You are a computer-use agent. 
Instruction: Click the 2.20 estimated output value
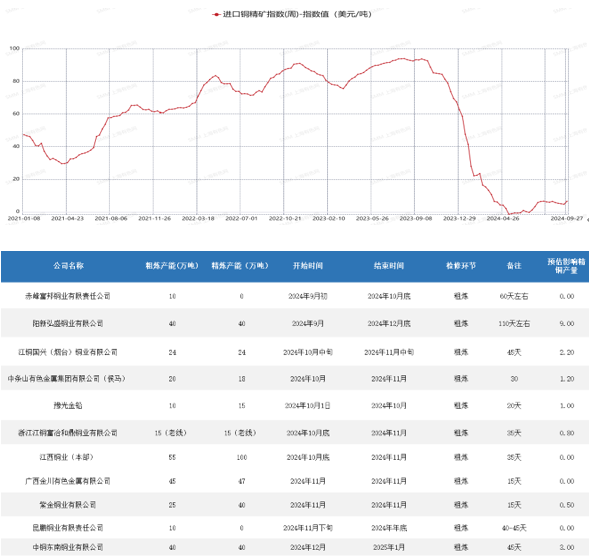coord(566,352)
